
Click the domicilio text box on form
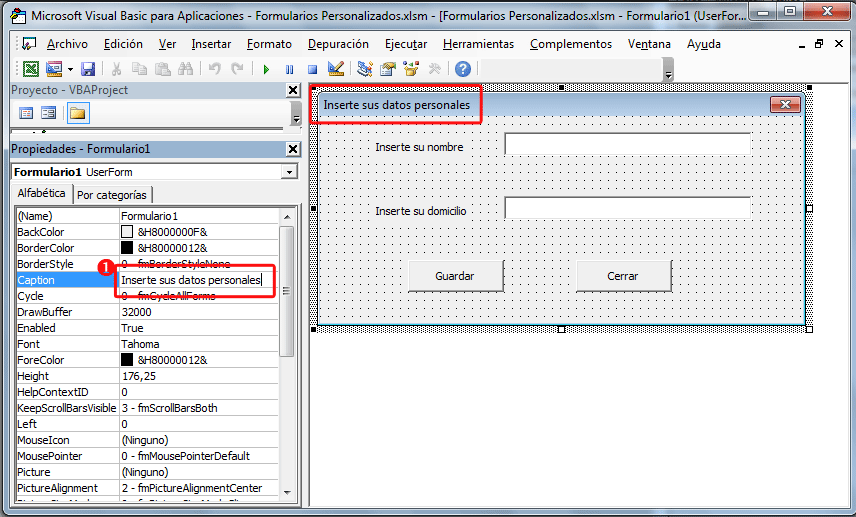(x=627, y=209)
